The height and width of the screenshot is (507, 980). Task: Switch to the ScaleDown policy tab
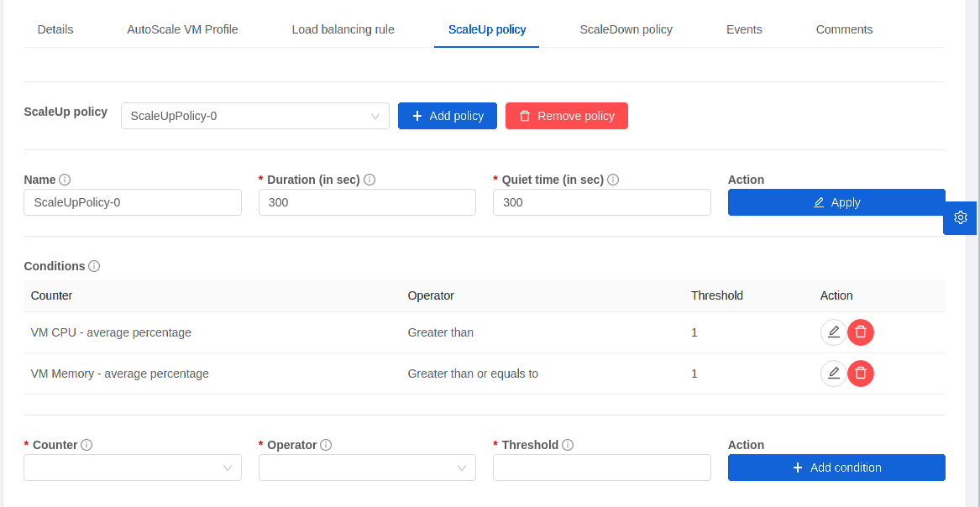(626, 29)
